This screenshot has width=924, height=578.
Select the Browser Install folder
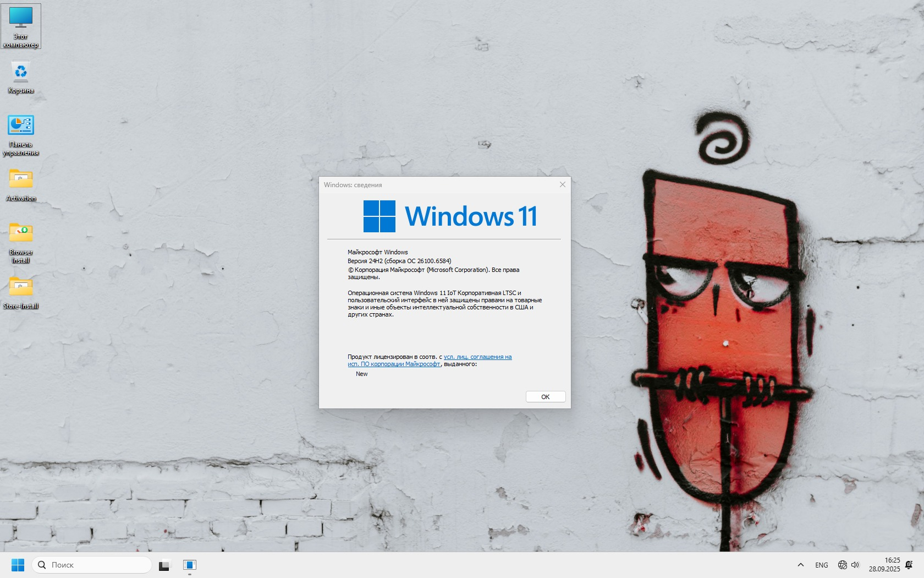click(x=21, y=241)
